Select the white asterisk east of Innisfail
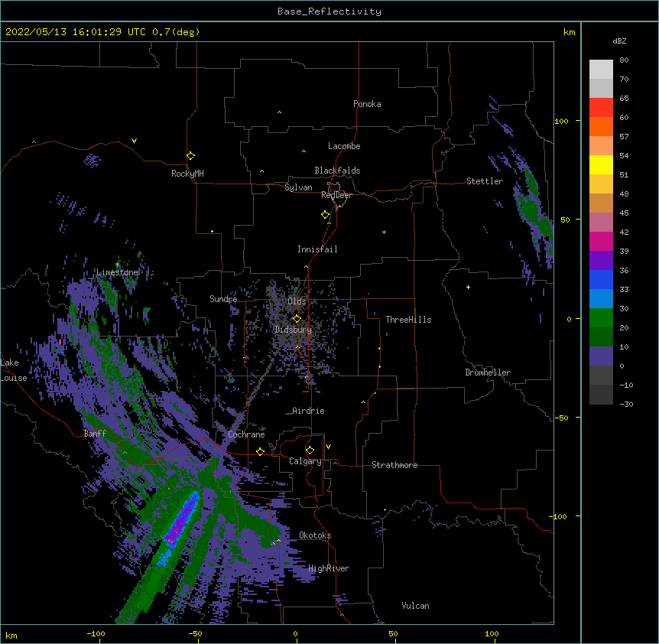 point(384,232)
